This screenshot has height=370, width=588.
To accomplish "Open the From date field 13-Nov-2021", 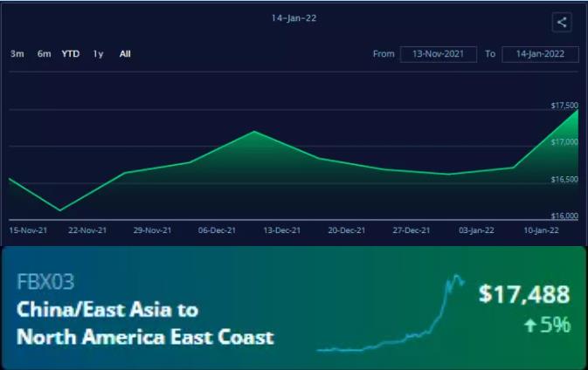I will tap(438, 54).
